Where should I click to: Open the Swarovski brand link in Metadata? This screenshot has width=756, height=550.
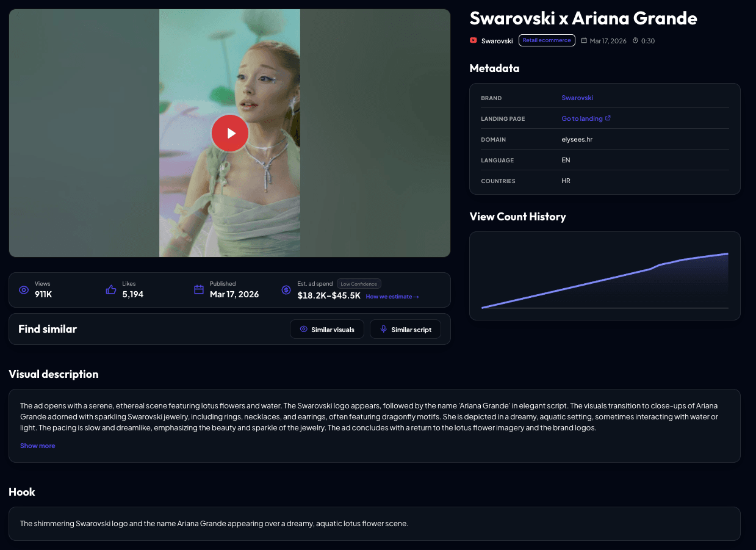(x=577, y=98)
